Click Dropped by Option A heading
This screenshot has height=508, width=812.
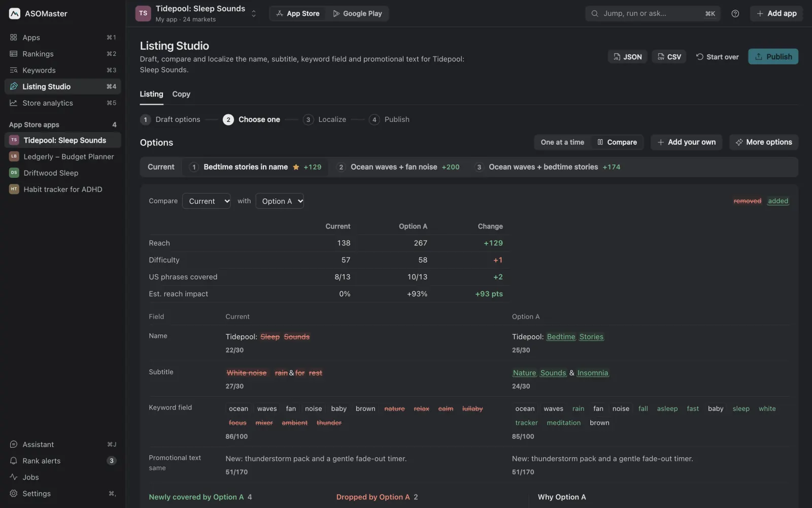click(x=373, y=497)
